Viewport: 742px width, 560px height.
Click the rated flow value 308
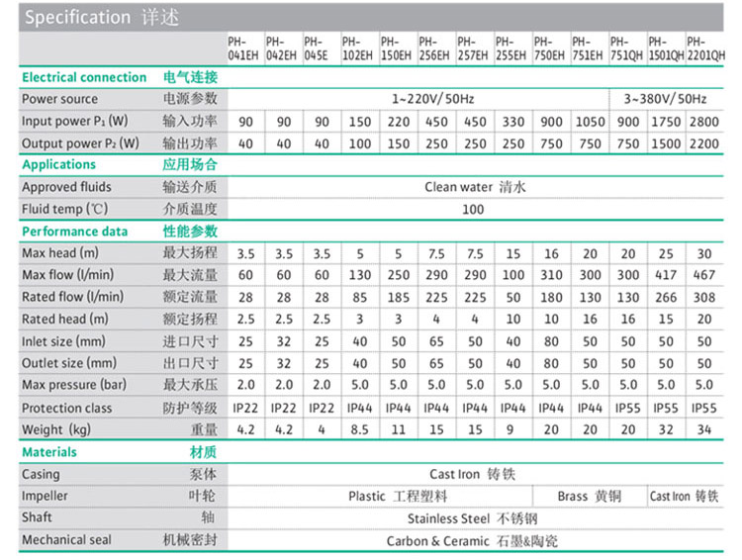point(704,297)
